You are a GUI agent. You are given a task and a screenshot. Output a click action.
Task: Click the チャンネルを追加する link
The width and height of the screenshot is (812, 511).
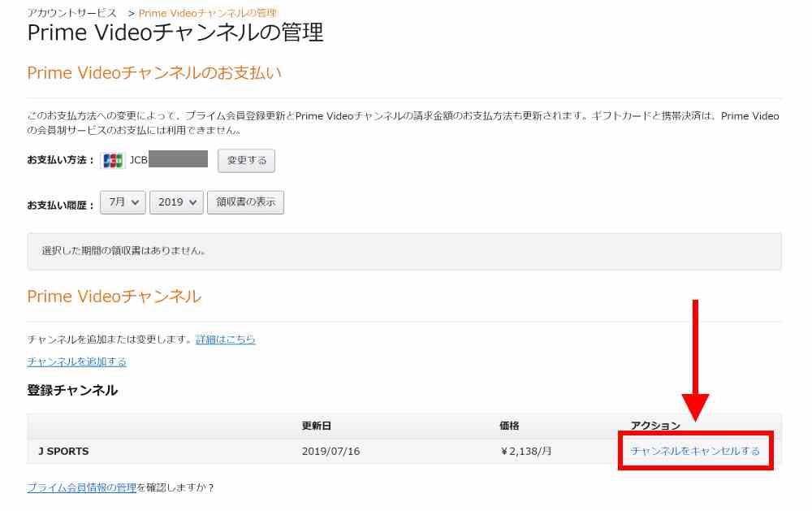(x=75, y=361)
